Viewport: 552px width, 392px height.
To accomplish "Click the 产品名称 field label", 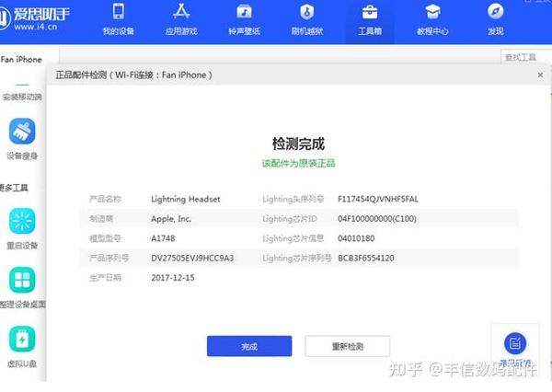I will (105, 199).
